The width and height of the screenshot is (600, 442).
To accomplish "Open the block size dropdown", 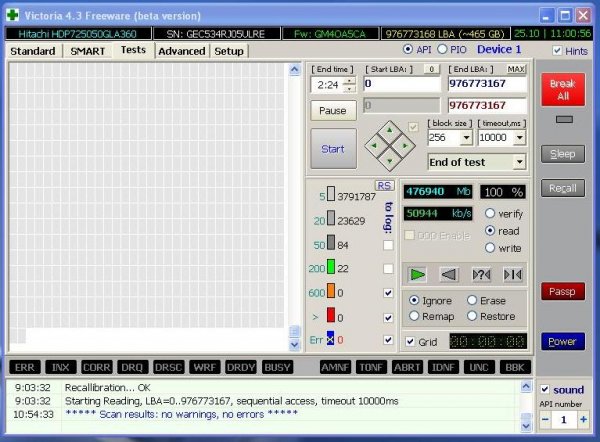I will pyautogui.click(x=466, y=138).
